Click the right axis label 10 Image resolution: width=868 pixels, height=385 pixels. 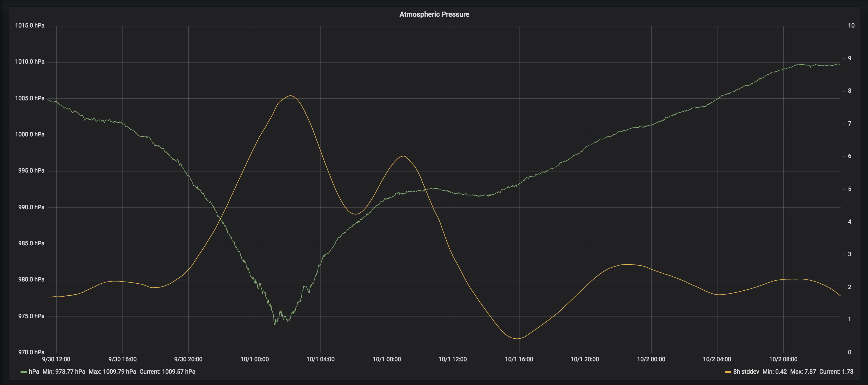(851, 26)
